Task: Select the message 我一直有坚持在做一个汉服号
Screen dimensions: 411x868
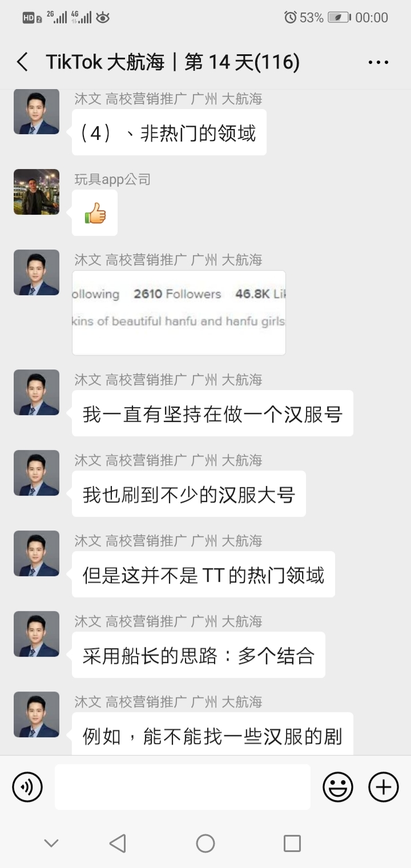Action: pyautogui.click(x=212, y=413)
